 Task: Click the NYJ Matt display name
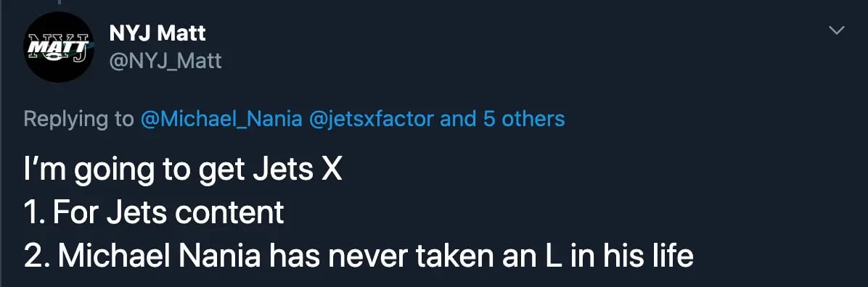coord(157,34)
